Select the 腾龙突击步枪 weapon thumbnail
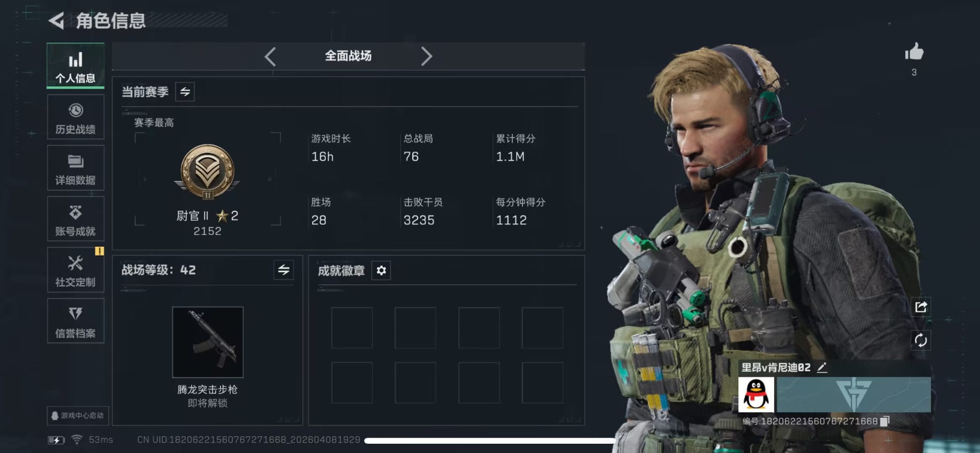The width and height of the screenshot is (980, 453). pyautogui.click(x=208, y=342)
